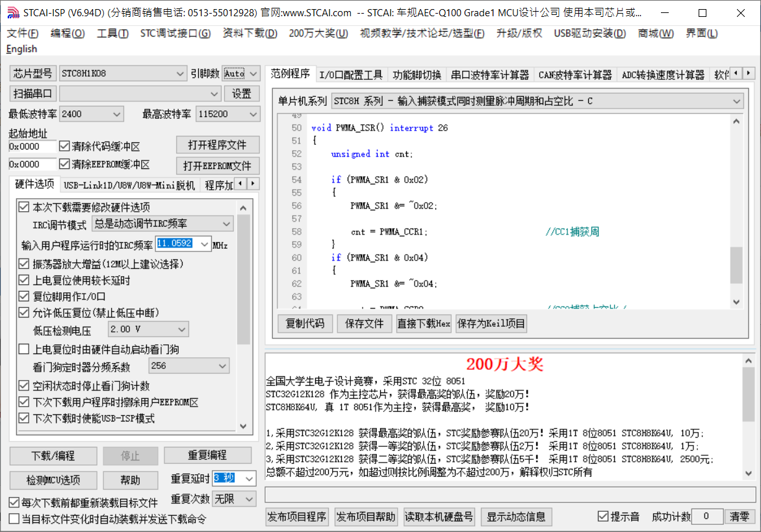This screenshot has height=532, width=761.
Task: Switch to I/O口配置工具 tab
Action: tap(351, 75)
